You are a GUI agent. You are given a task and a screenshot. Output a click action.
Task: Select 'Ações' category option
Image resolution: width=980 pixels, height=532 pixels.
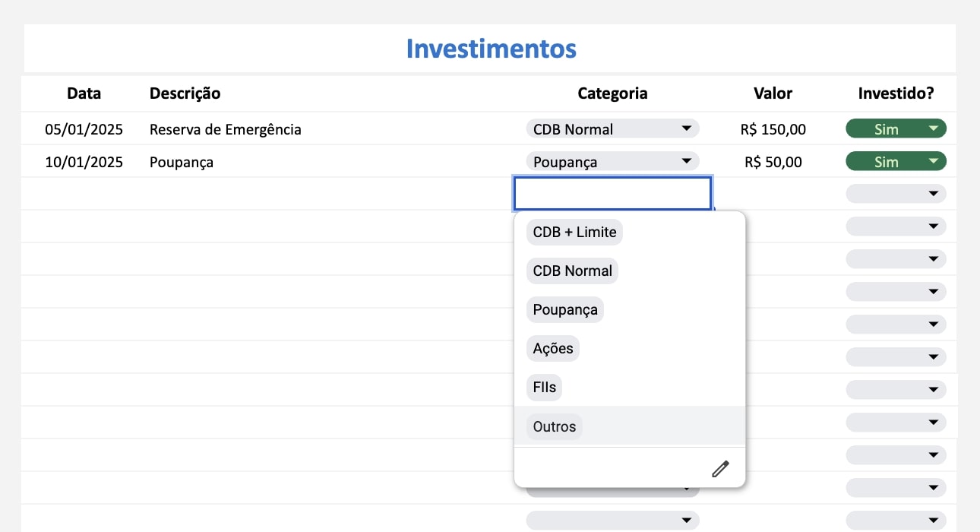click(553, 348)
